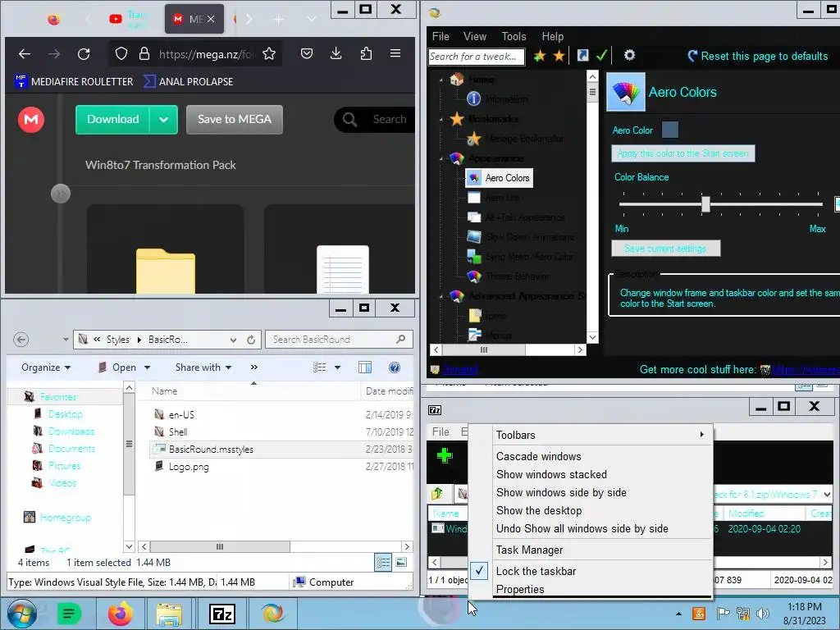Click Apply this color to the Start screen
The width and height of the screenshot is (840, 630).
[x=683, y=153]
